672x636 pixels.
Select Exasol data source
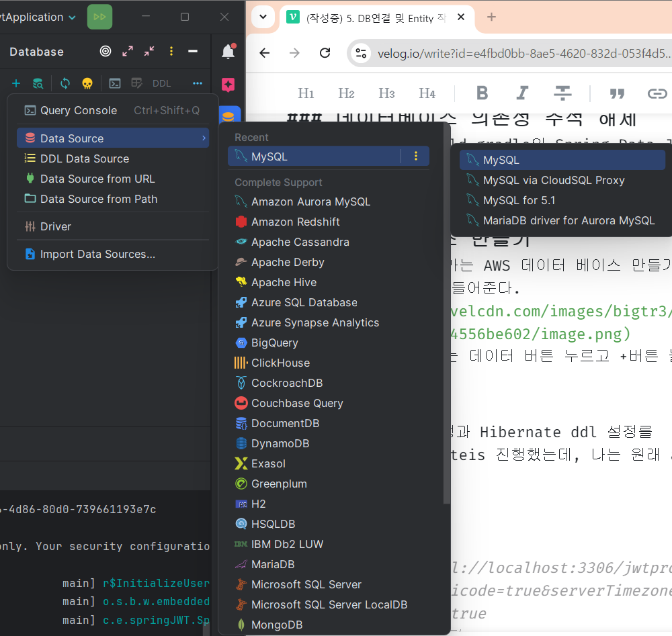tap(329, 463)
